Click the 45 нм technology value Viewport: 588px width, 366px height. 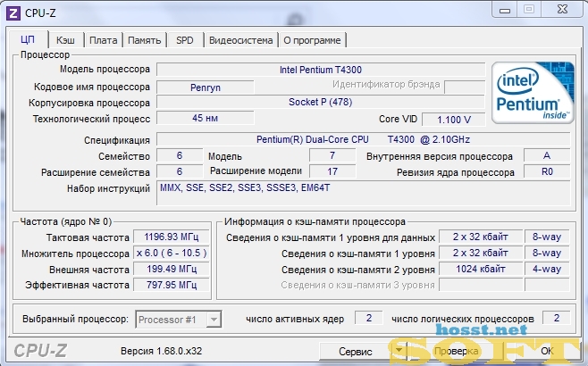tap(206, 118)
